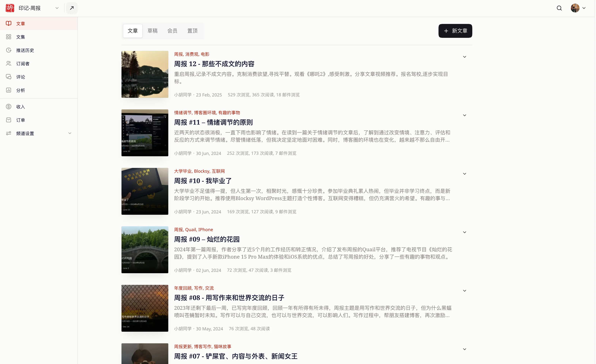Click stats 169 次浏览, 127 次阅读, 9 邮件浏览

click(261, 212)
